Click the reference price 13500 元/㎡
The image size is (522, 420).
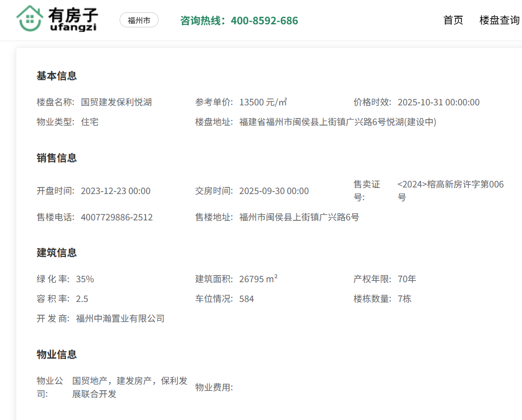coord(263,102)
